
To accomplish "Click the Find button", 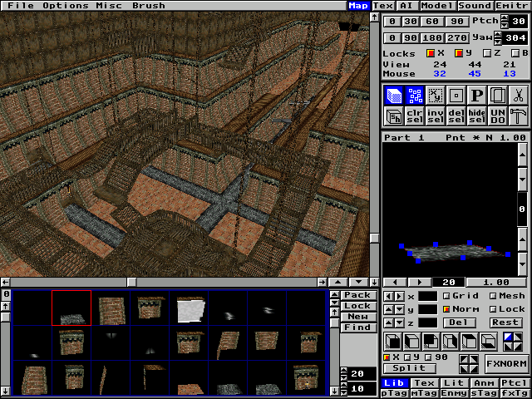I will click(358, 328).
